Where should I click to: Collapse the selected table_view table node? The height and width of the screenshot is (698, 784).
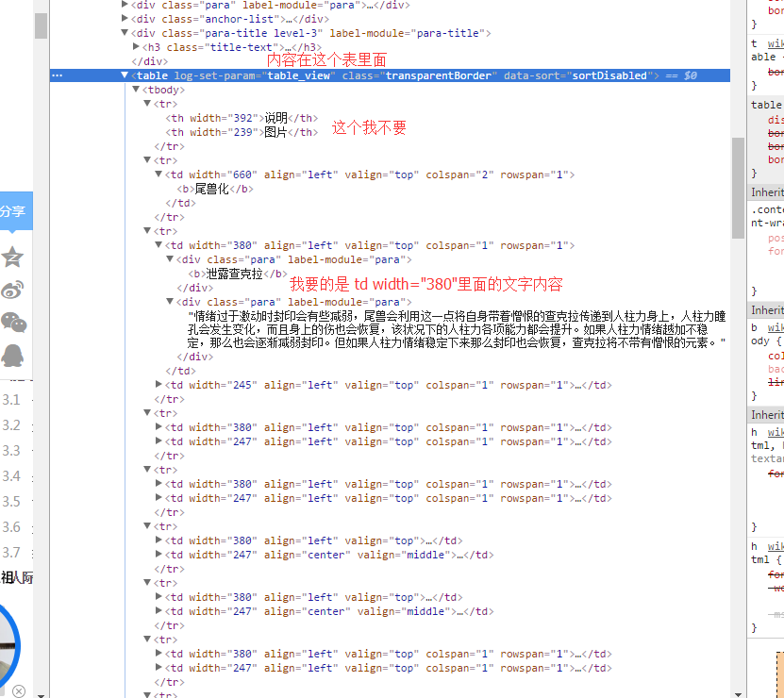coord(125,75)
